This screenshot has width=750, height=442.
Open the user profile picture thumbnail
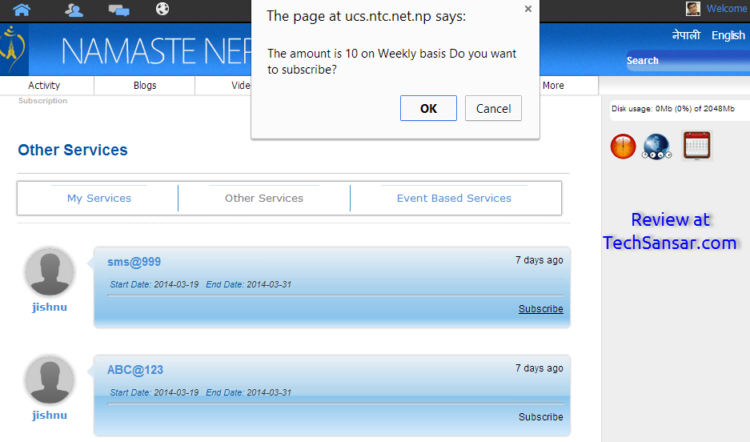point(693,8)
